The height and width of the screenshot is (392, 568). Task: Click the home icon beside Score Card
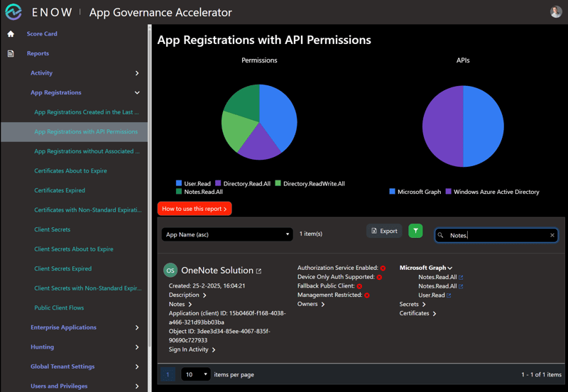[11, 33]
